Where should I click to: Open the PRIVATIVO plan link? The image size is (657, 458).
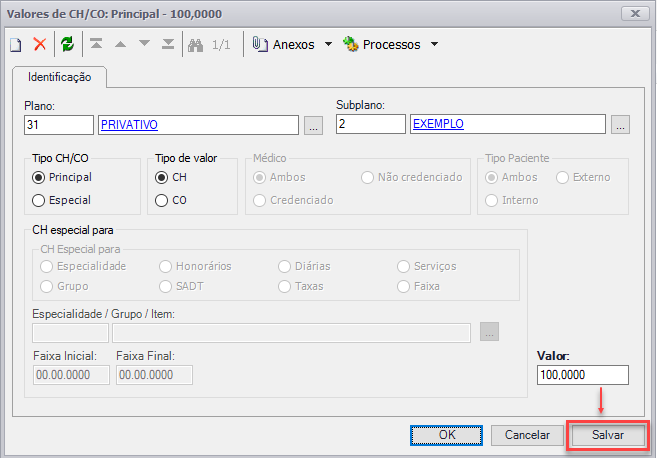click(129, 125)
